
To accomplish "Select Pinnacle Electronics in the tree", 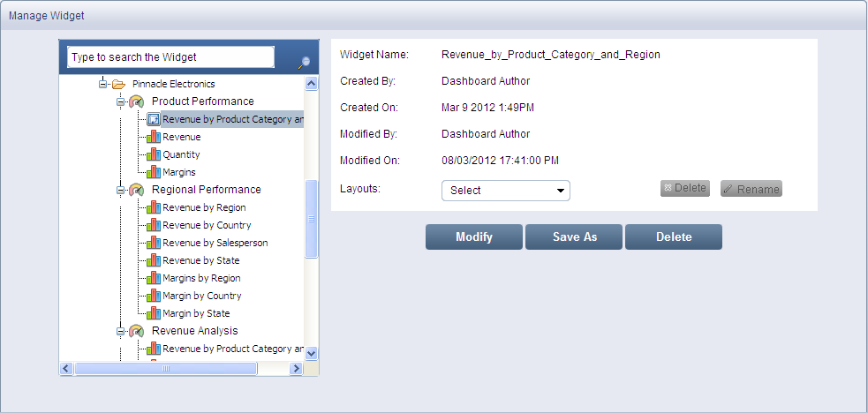I will click(174, 84).
